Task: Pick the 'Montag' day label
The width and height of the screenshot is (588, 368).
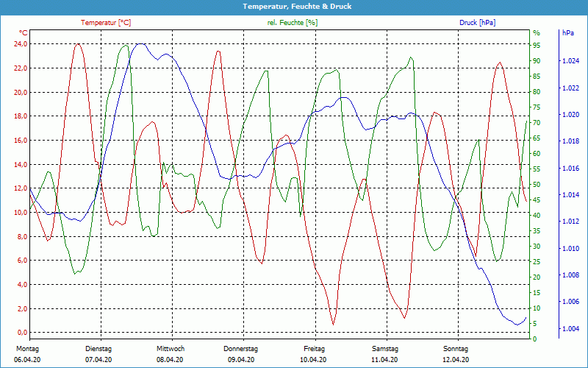Action: 27,349
